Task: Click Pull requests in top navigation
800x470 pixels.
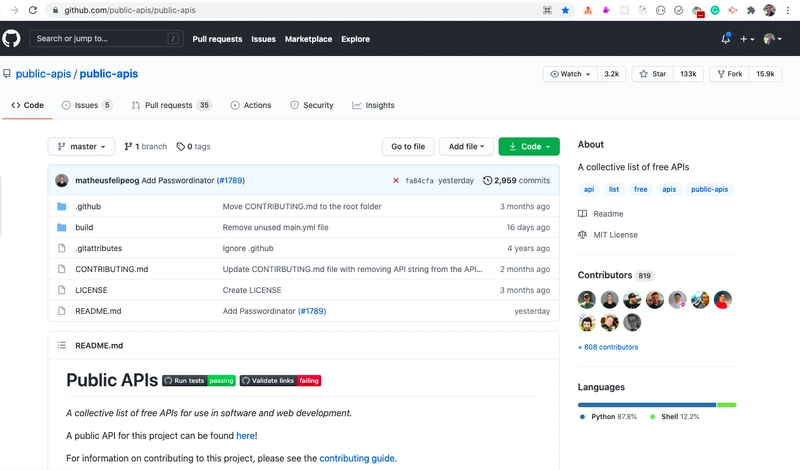Action: pyautogui.click(x=217, y=39)
